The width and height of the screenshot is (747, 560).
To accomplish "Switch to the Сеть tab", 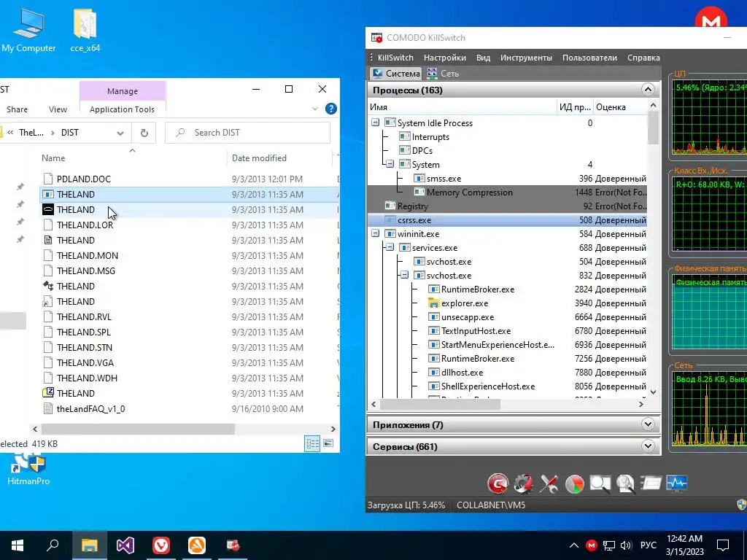I will 444,74.
